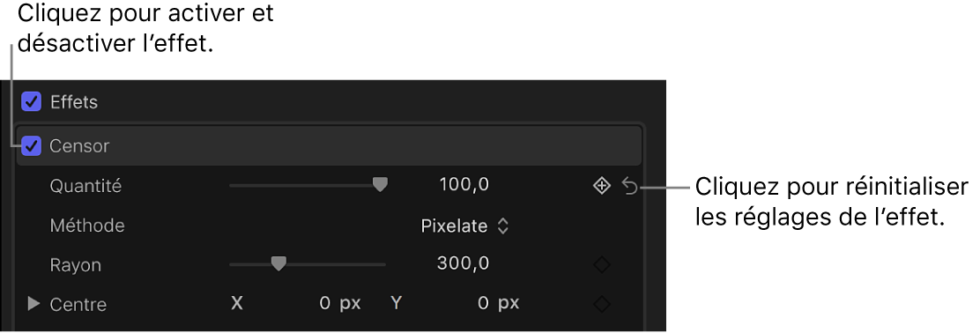This screenshot has height=333, width=980.
Task: Click the Quantité keyframe diamond icon
Action: [x=601, y=186]
